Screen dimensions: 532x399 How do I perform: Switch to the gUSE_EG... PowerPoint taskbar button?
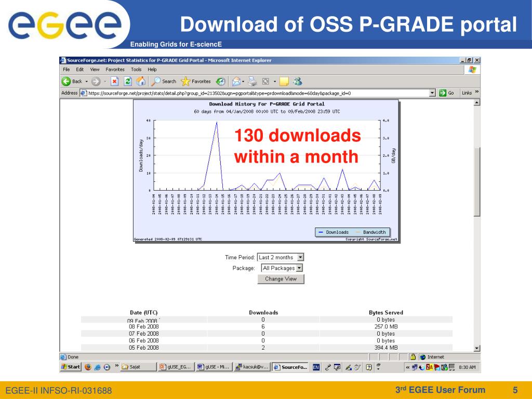176,367
